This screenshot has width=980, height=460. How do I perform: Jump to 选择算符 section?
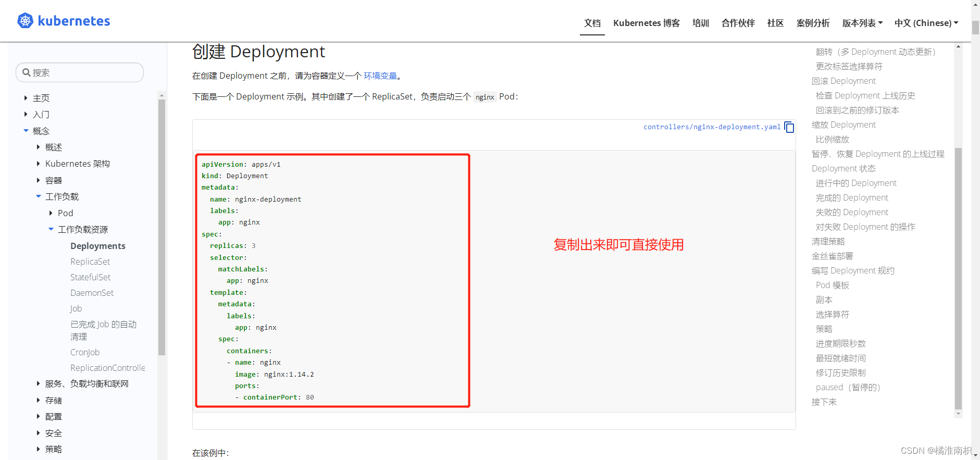(x=833, y=315)
